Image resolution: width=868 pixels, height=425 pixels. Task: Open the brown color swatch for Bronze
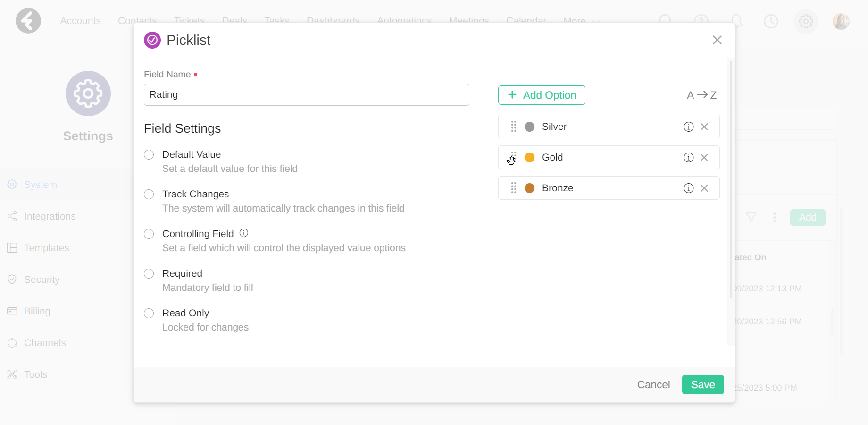(x=530, y=188)
